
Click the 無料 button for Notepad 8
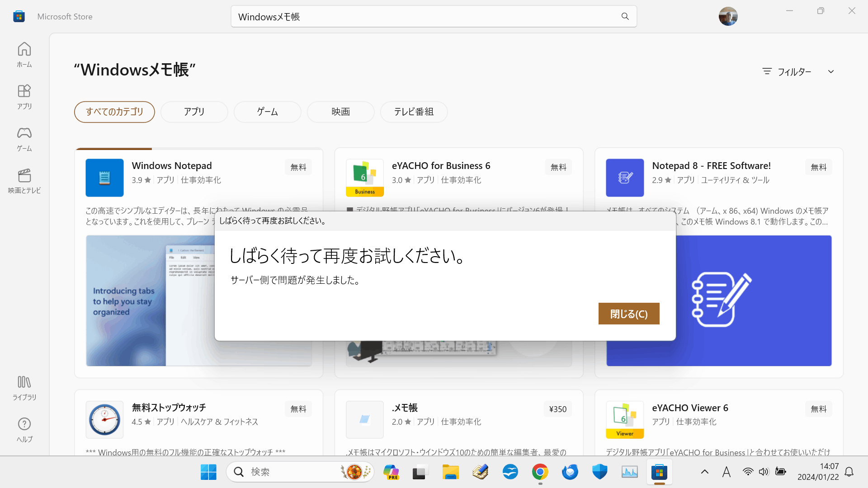click(818, 167)
